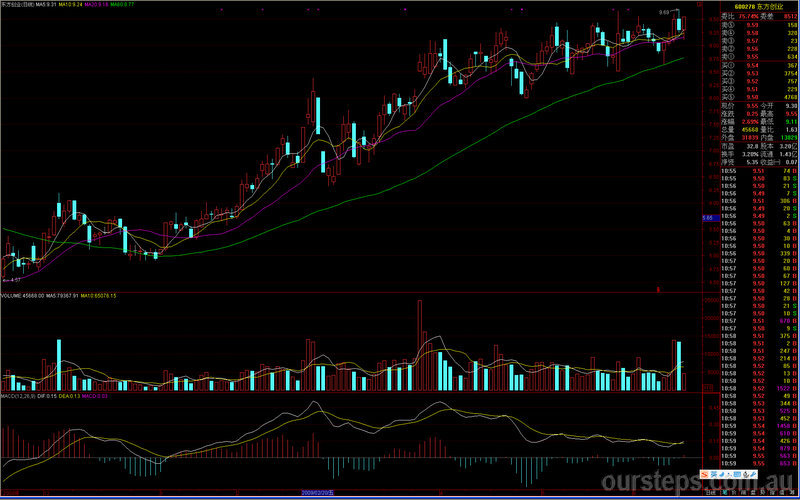800x500 pixels.
Task: Click the 委比 75.74% value
Action: tap(749, 16)
